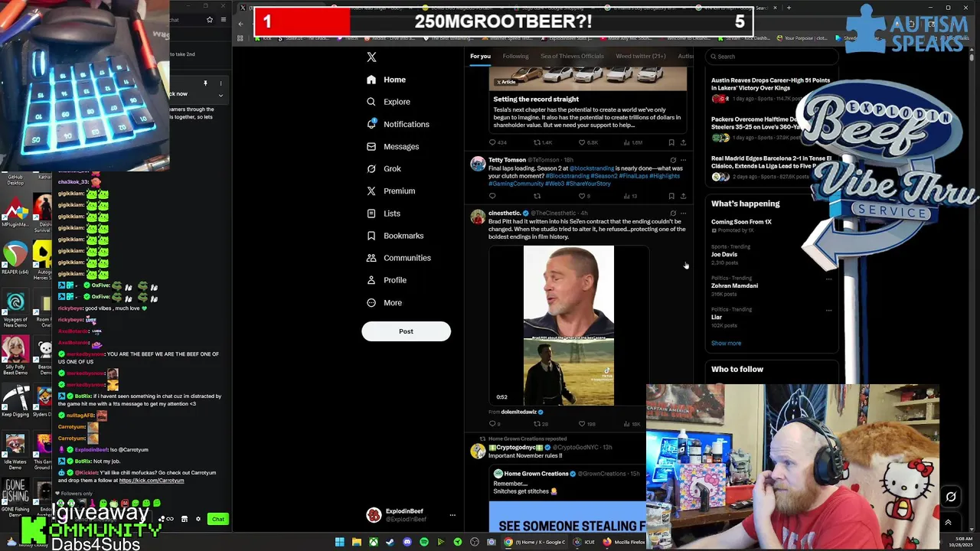The width and height of the screenshot is (980, 551).
Task: Switch to the For you tab
Action: [x=480, y=56]
